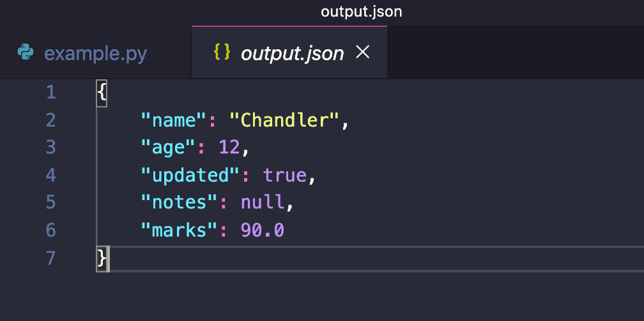Click the "name" key in the JSON
The width and height of the screenshot is (644, 321).
click(x=174, y=120)
